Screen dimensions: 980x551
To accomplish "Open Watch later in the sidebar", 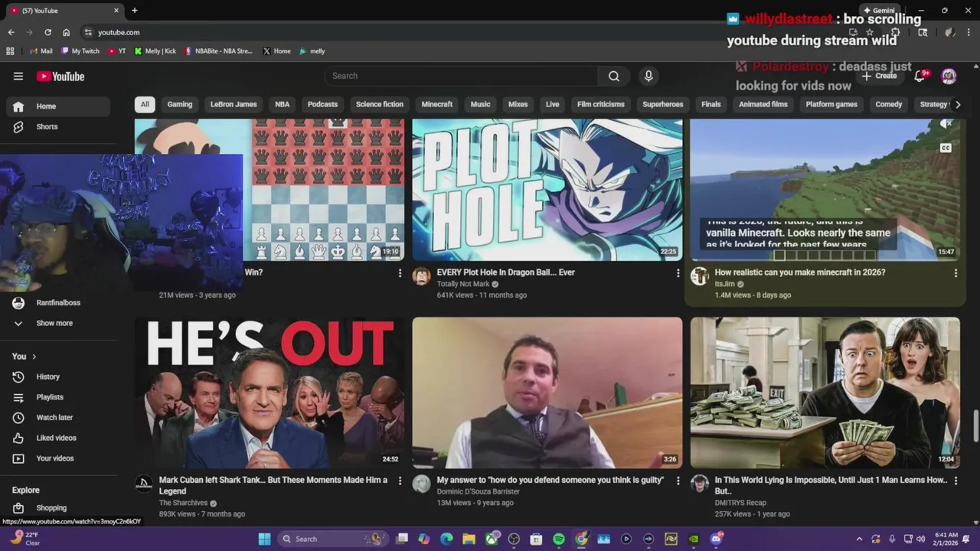I will click(x=58, y=418).
